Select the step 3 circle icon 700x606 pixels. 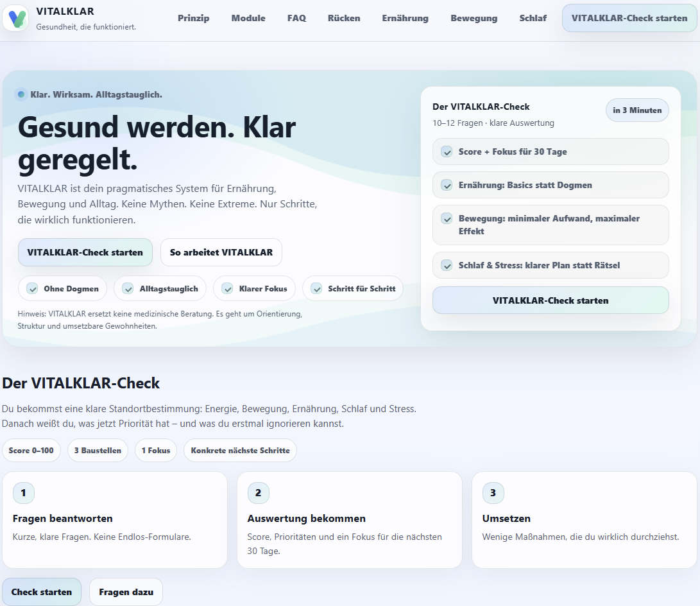pyautogui.click(x=493, y=493)
